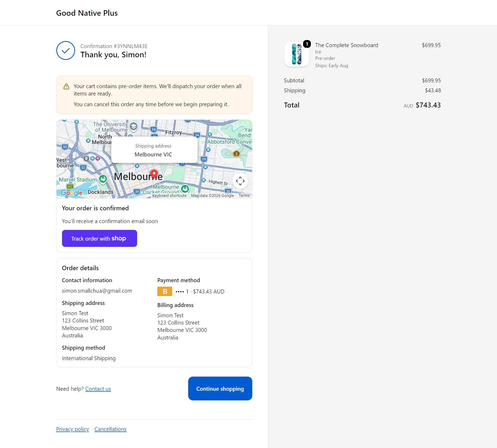Click the Marvel Stadium map marker
Screen dimensions: 497x448
pyautogui.click(x=103, y=179)
